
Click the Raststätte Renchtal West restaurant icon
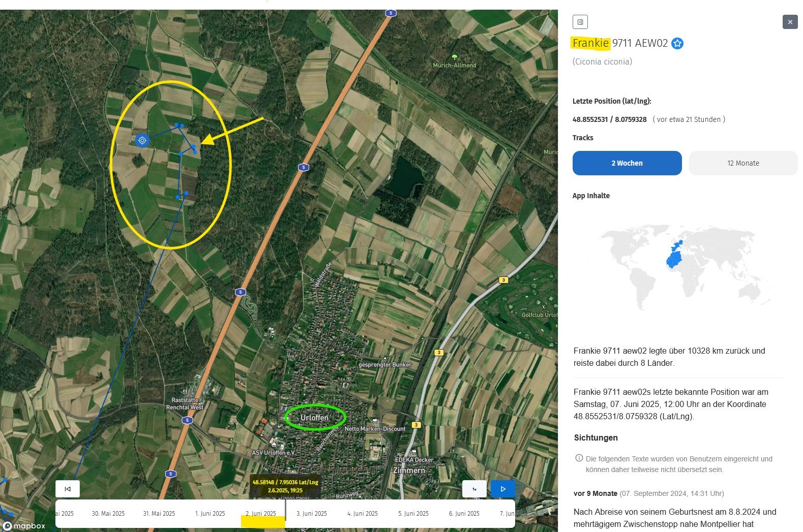[185, 392]
